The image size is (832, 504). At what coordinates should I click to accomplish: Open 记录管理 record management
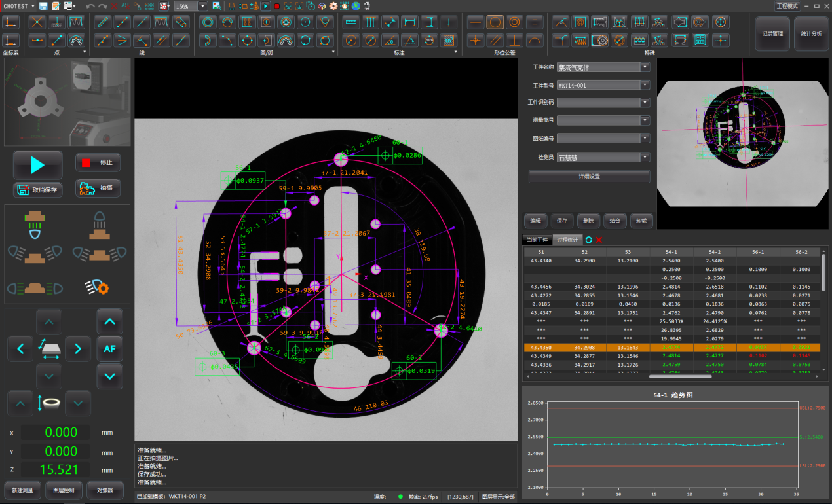point(772,33)
